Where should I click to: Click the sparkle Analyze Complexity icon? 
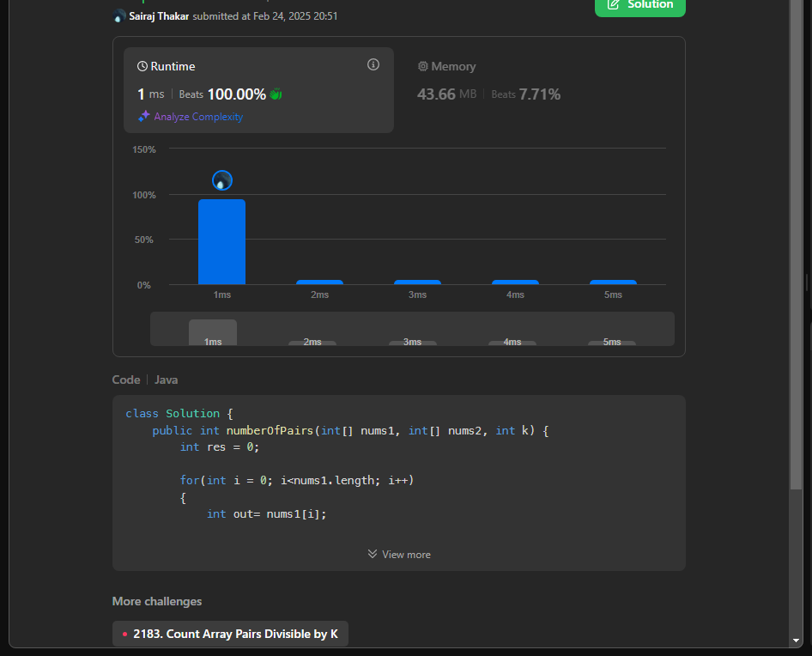pyautogui.click(x=143, y=117)
